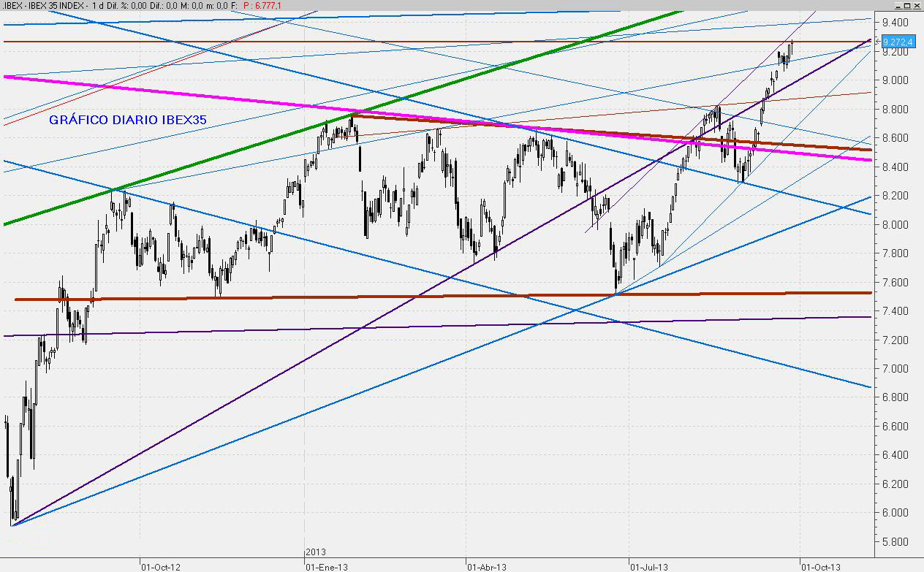Click the 8.000 level on price axis
The height and width of the screenshot is (572, 924).
(x=895, y=225)
